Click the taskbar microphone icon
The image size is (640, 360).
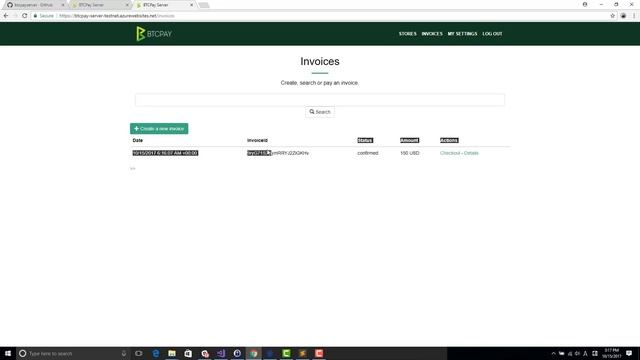click(124, 353)
